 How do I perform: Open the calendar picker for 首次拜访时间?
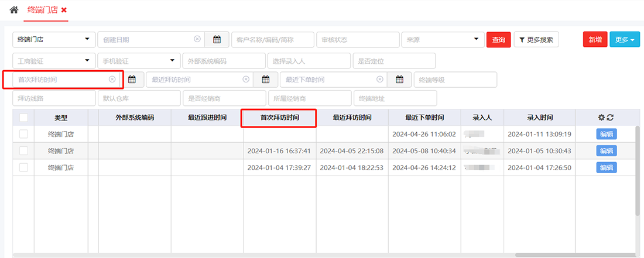pos(132,80)
